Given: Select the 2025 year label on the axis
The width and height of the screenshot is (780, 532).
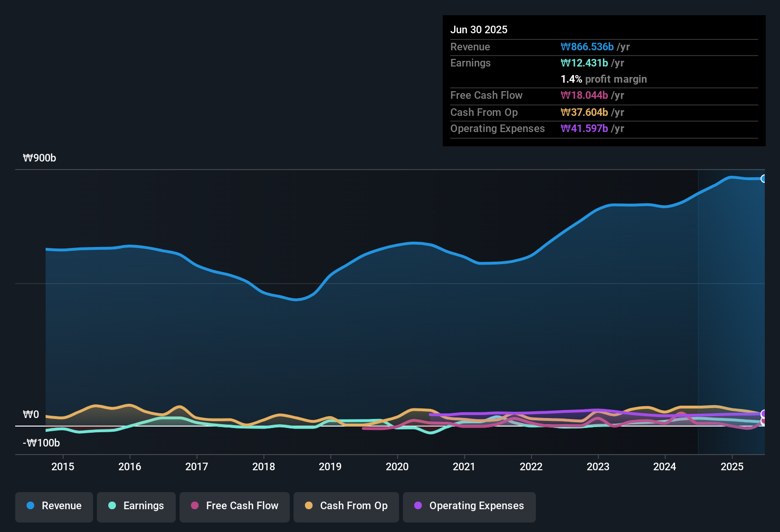Looking at the screenshot, I should (732, 467).
